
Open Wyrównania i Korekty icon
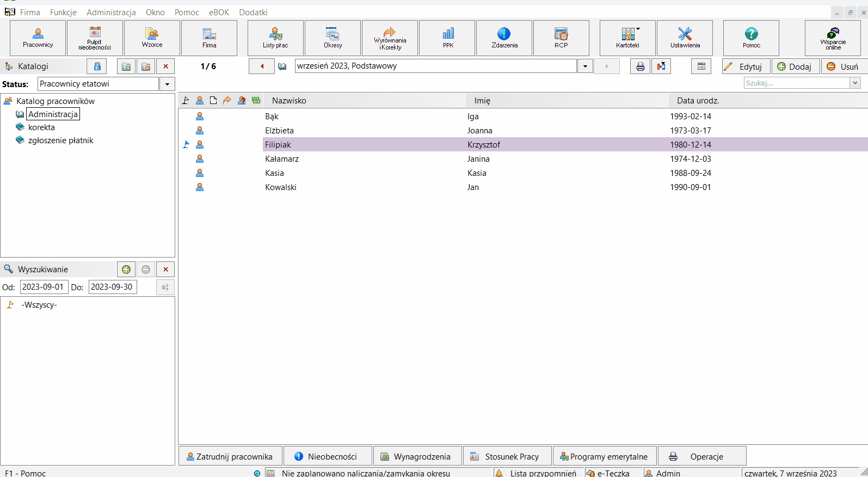(390, 38)
